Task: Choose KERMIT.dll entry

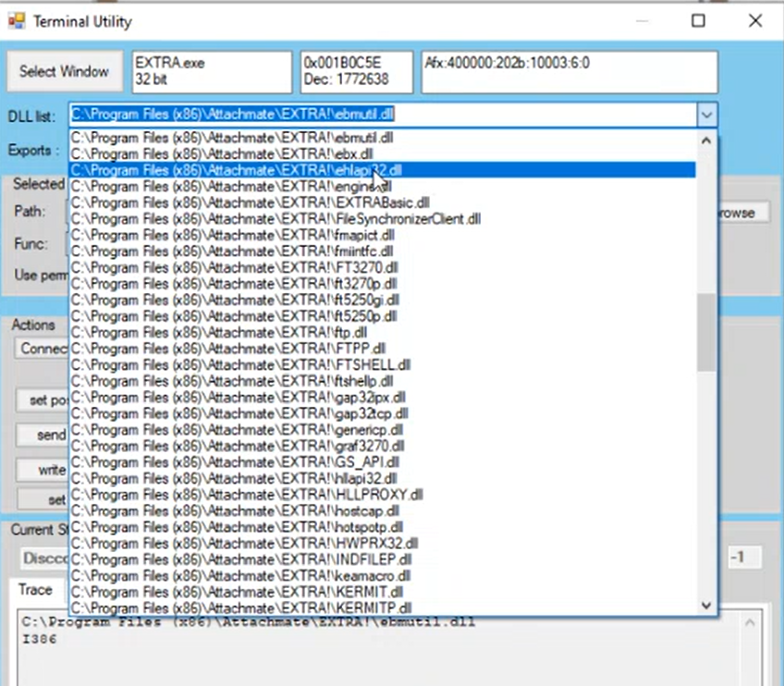Action: (x=382, y=592)
